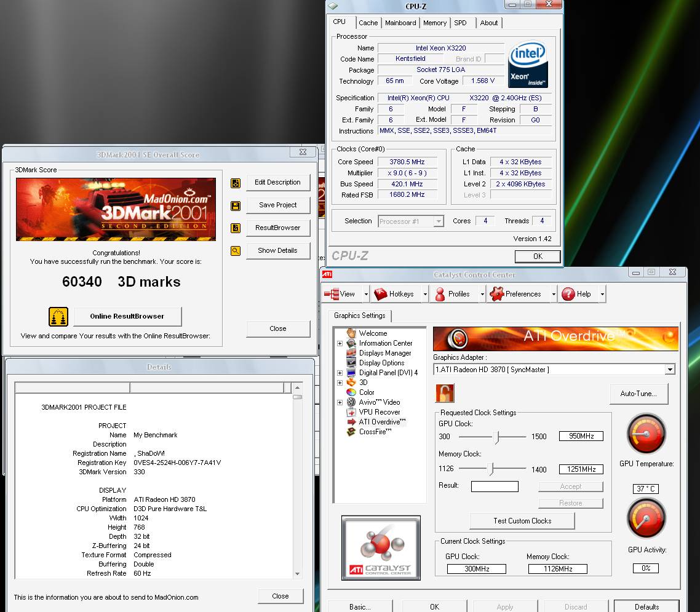Select Information Center in the tree

[386, 343]
